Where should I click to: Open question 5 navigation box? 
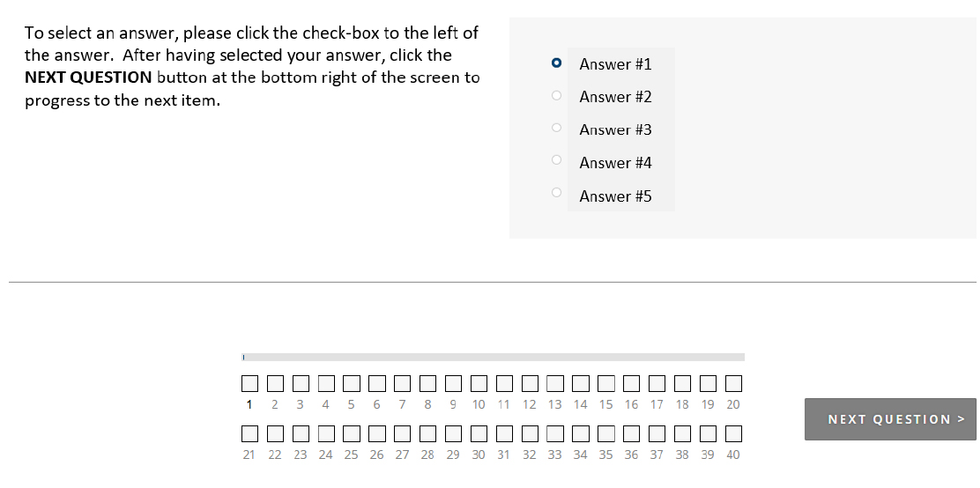tap(352, 383)
